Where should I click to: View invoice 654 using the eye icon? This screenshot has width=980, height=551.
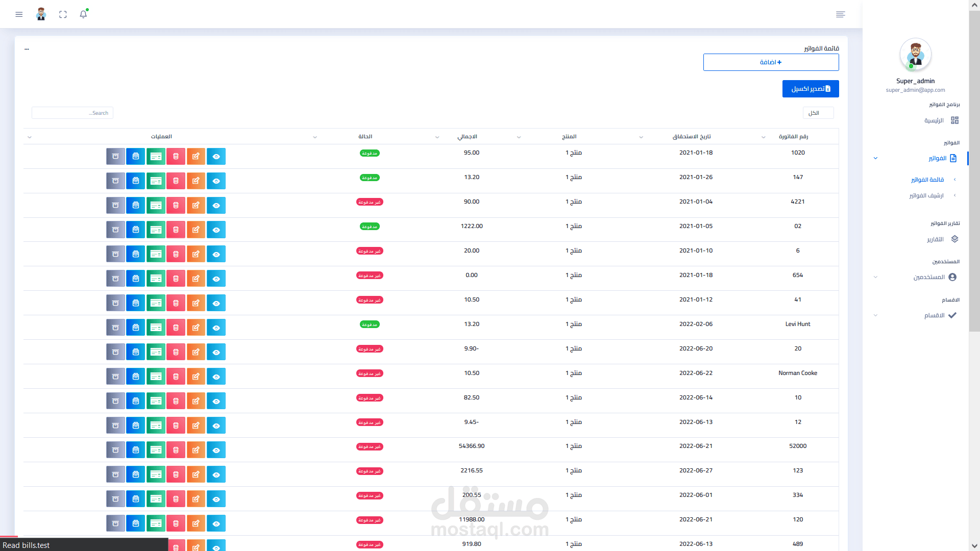[216, 279]
